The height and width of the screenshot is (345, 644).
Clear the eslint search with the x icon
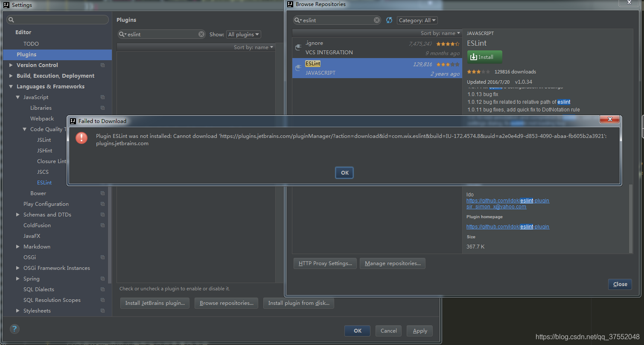[376, 20]
